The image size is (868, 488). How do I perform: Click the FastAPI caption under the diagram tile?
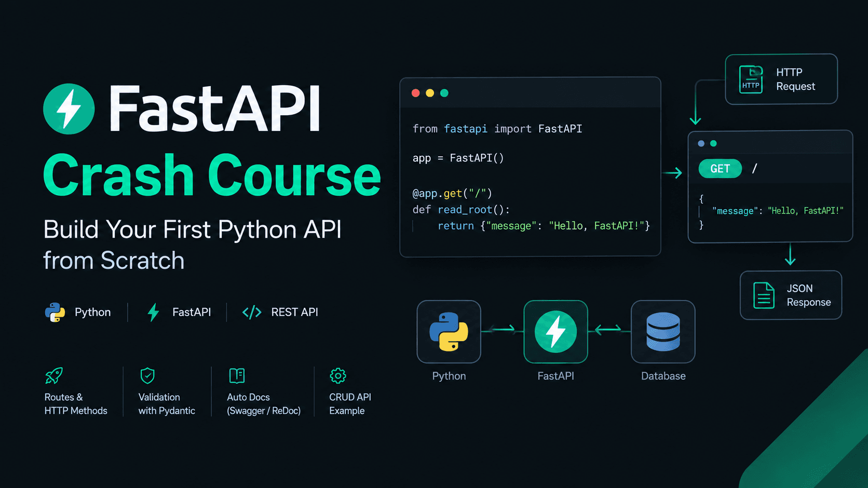click(556, 376)
